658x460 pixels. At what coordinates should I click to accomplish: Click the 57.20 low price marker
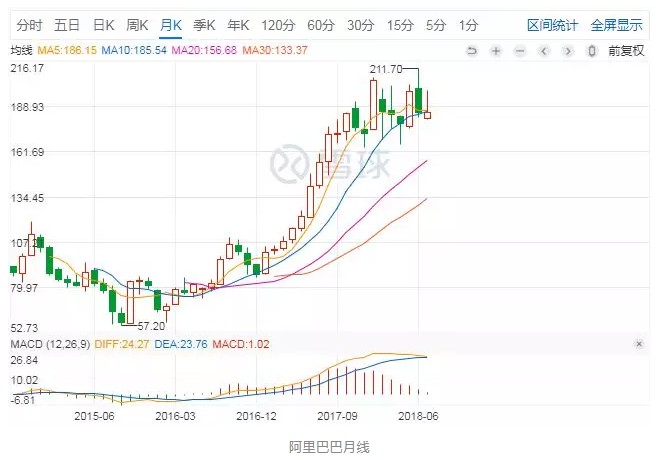151,326
